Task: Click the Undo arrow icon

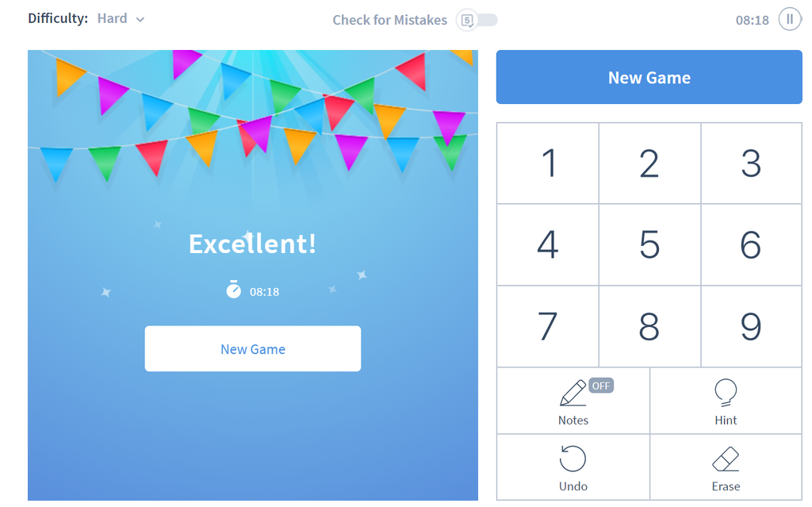Action: (573, 459)
